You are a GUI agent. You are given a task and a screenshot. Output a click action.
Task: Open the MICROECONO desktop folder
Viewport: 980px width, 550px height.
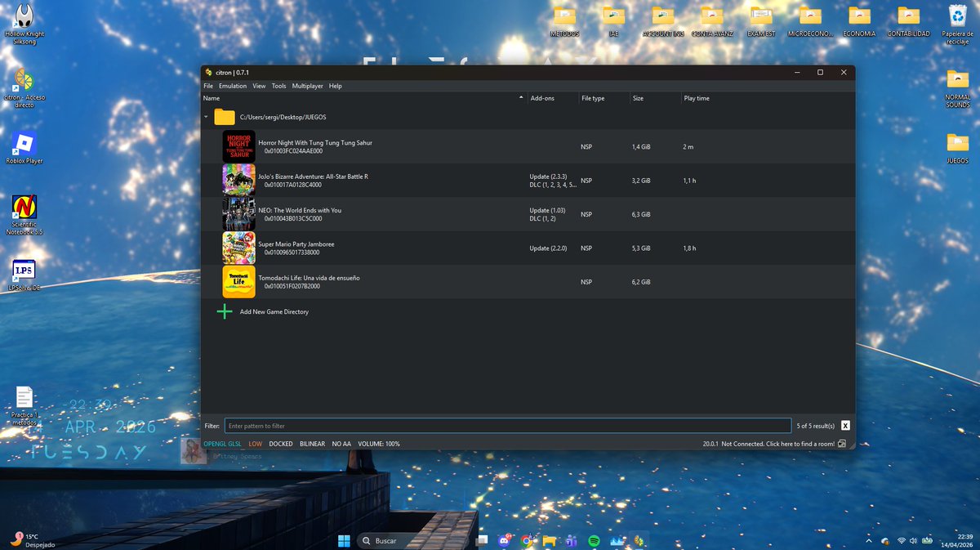(x=809, y=22)
